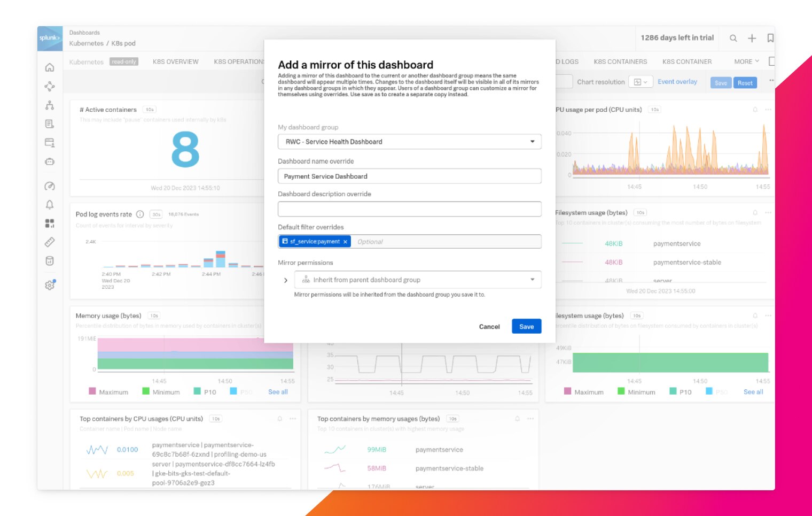Remove the sf_service:payment filter chip
This screenshot has width=812, height=516.
coord(346,242)
